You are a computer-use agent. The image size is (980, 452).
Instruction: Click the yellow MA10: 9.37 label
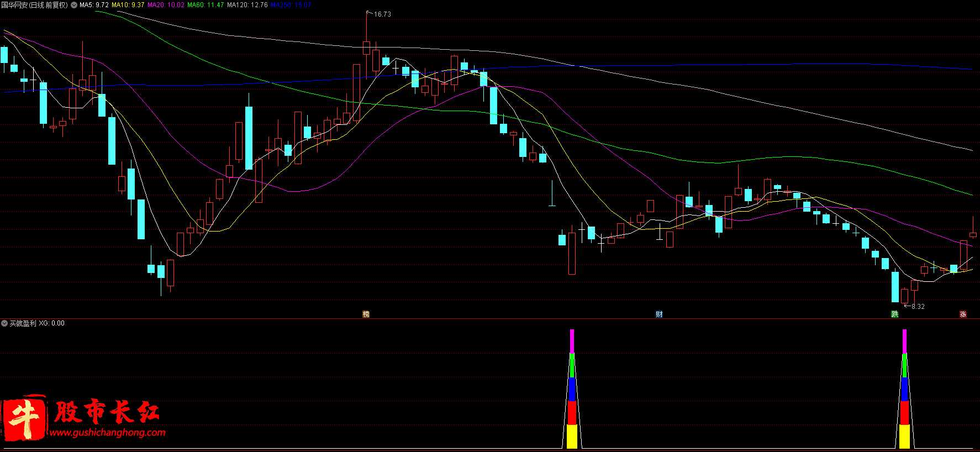128,5
